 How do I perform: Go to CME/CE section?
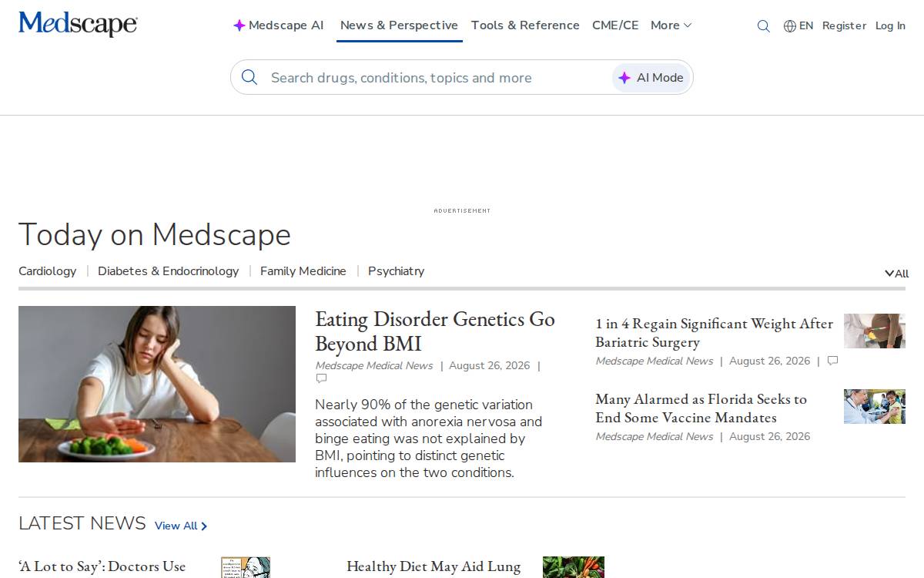(615, 25)
